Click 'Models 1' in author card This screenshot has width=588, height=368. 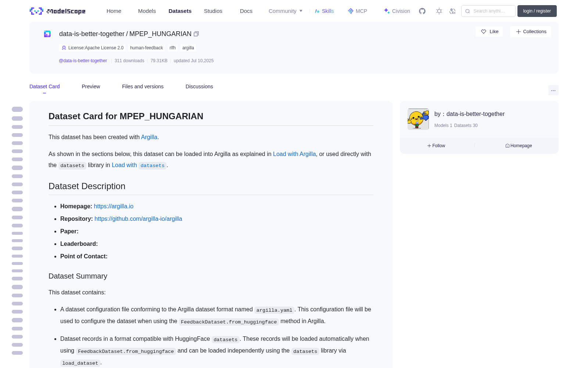click(x=443, y=125)
